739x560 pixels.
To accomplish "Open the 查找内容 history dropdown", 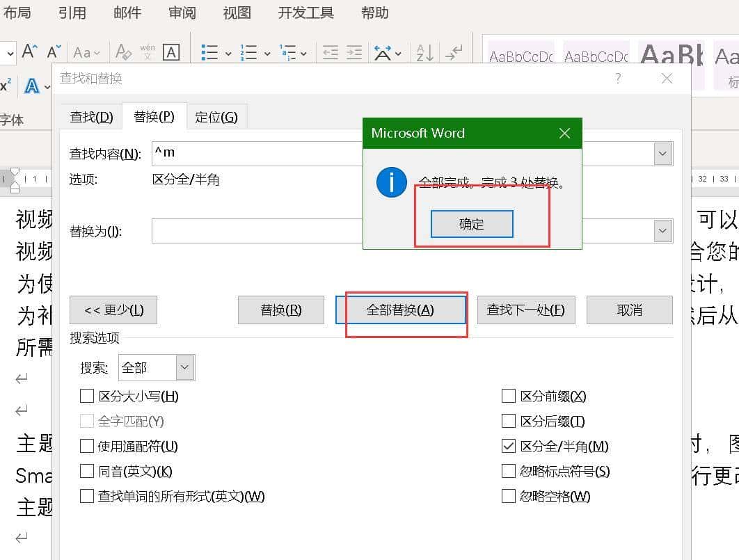I will point(662,153).
